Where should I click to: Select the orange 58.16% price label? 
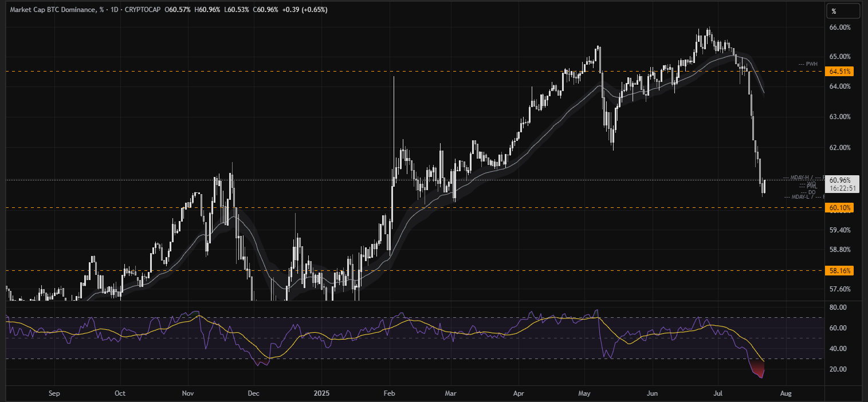(839, 270)
